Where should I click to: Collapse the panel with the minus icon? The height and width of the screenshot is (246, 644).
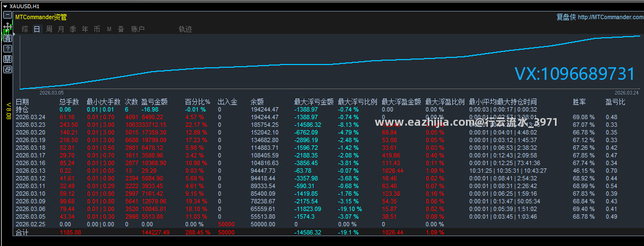(8, 15)
